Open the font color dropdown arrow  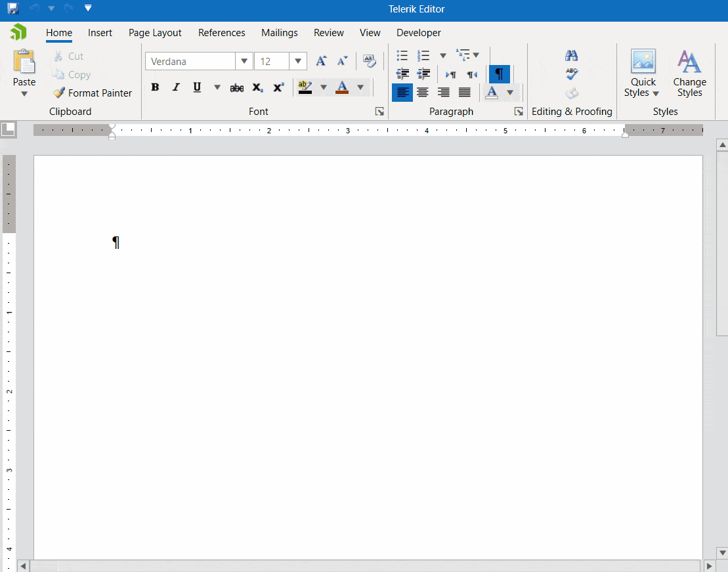360,87
